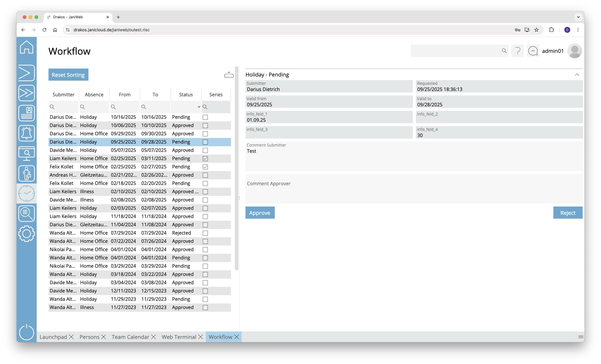Collapse the Holiday - Pending panel chevron
This screenshot has width=601, height=364.
[x=577, y=75]
